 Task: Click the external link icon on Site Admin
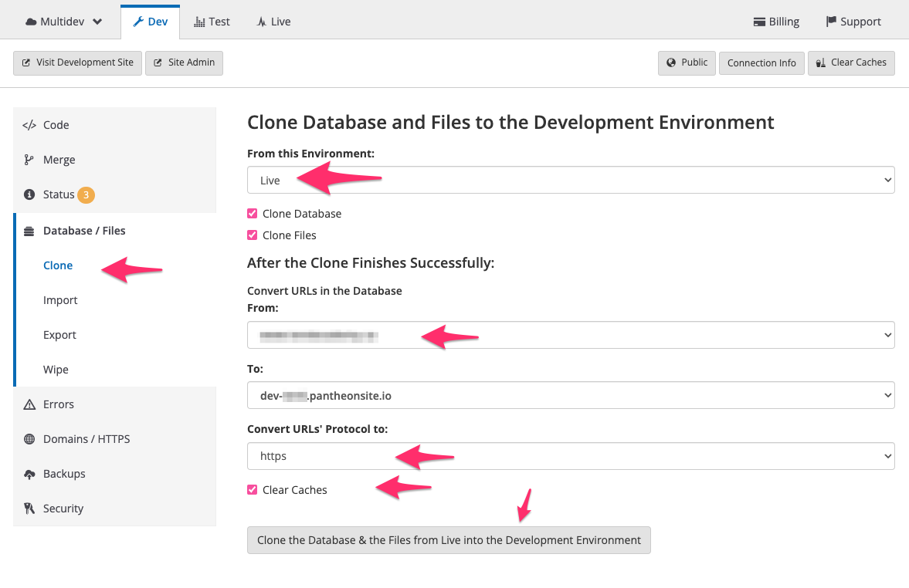coord(158,63)
